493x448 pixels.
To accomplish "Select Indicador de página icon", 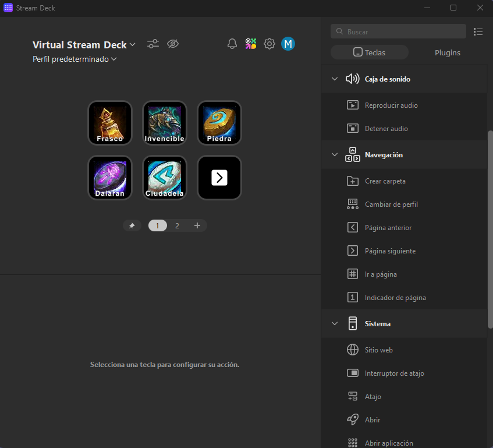I will [353, 297].
